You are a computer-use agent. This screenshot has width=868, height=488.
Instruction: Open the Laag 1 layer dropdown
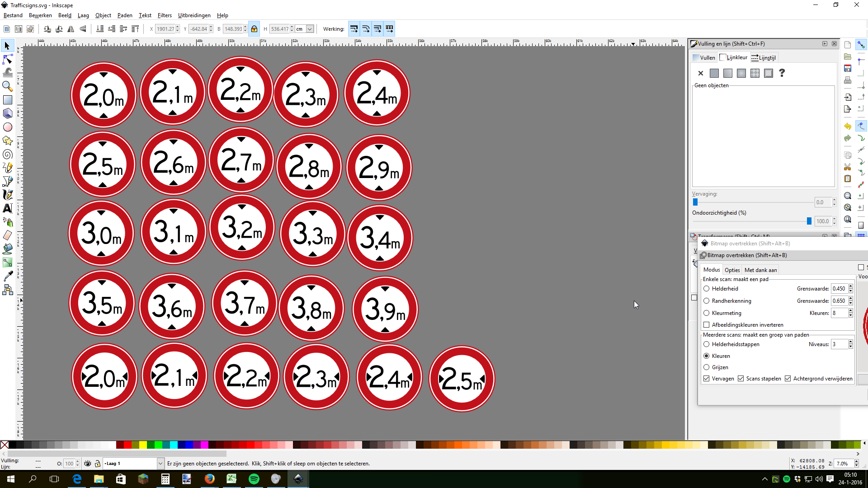pyautogui.click(x=160, y=464)
